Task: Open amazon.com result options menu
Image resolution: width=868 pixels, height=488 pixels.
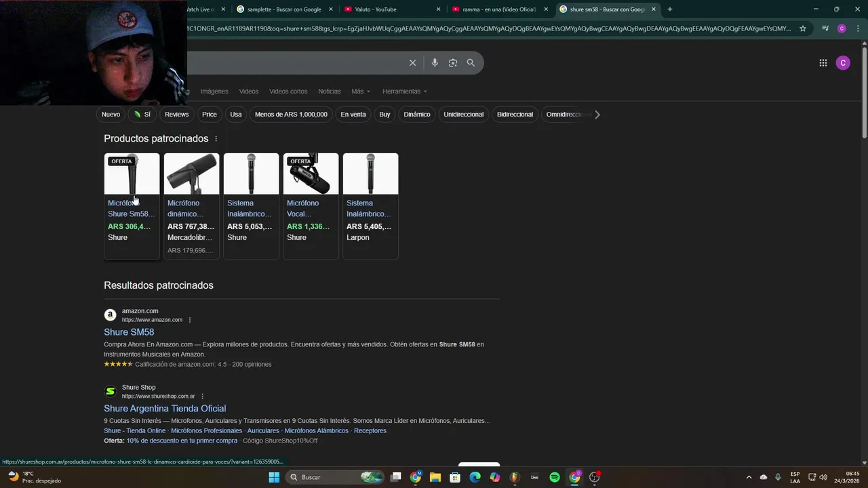Action: point(190,320)
